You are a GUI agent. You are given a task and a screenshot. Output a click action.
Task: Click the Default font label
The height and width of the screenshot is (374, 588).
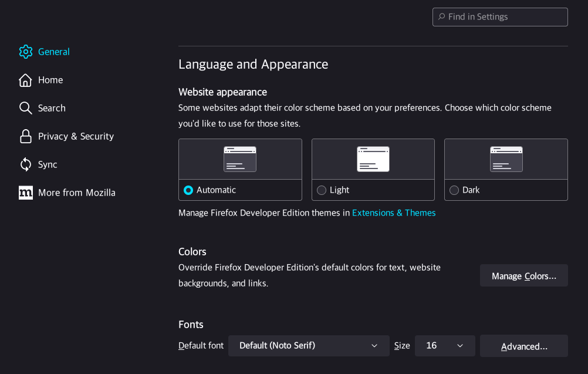[x=201, y=345]
